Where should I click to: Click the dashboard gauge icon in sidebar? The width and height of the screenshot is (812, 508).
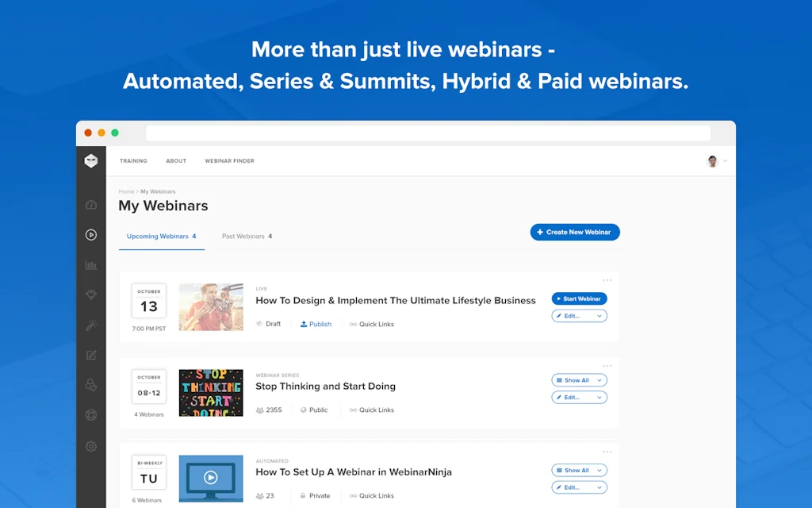(x=91, y=205)
